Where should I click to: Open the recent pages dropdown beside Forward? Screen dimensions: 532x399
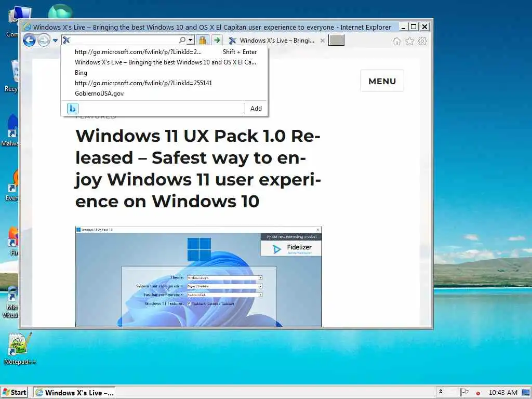click(x=55, y=41)
